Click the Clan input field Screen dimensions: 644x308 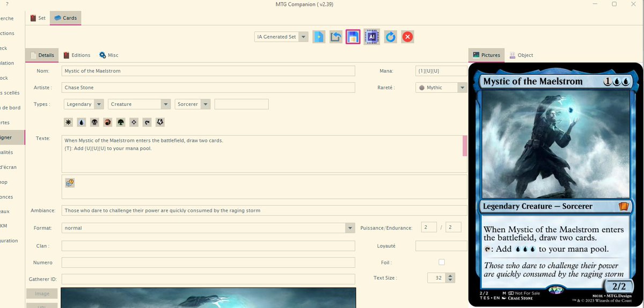(x=208, y=246)
